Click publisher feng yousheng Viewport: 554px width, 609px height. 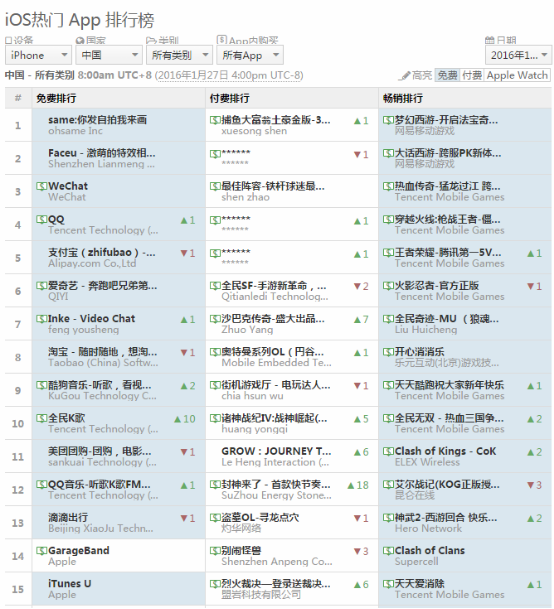[84, 330]
